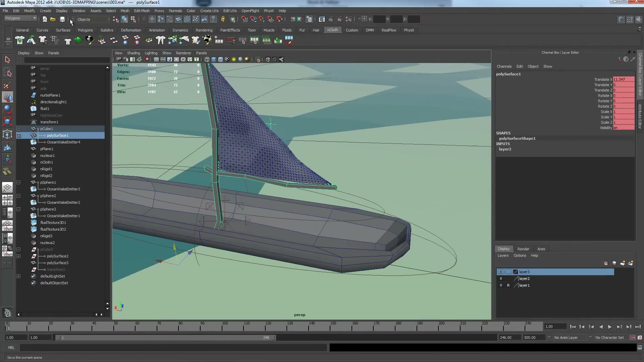Viewport: 644px width, 362px height.
Task: Toggle visibility V box for layer2
Action: coord(501,279)
